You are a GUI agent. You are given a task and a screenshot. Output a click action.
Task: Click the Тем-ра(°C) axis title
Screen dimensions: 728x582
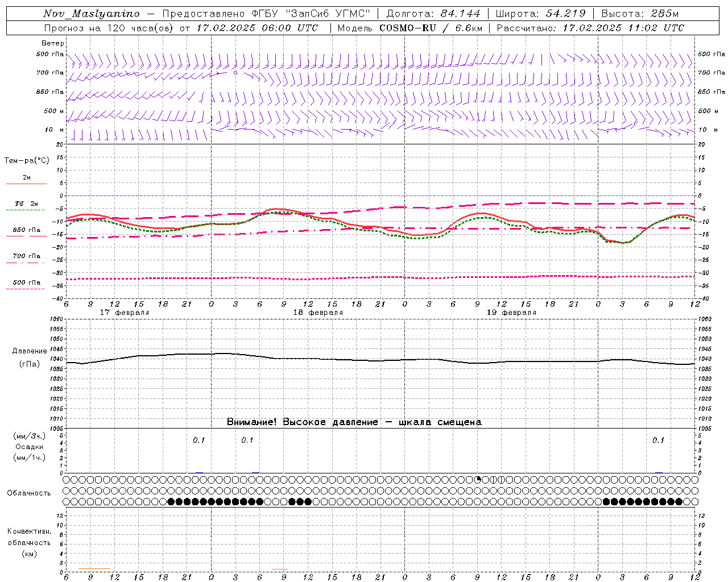[27, 161]
